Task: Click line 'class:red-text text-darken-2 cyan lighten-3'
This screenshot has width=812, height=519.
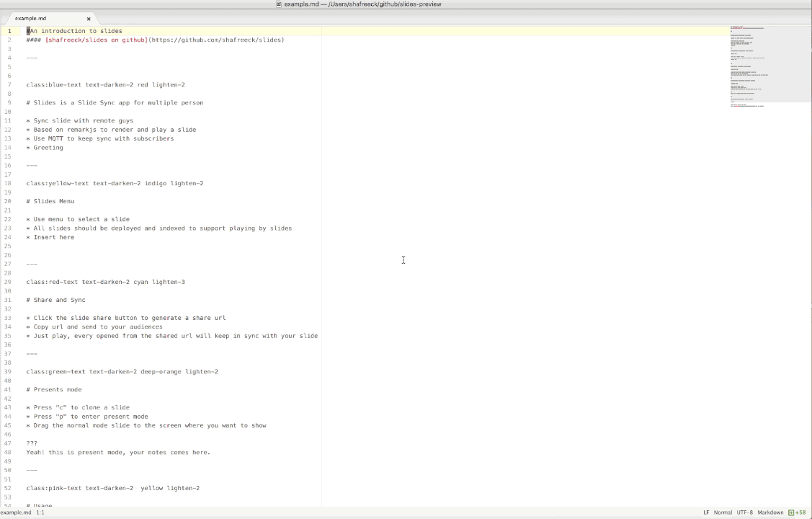Action: pos(106,283)
